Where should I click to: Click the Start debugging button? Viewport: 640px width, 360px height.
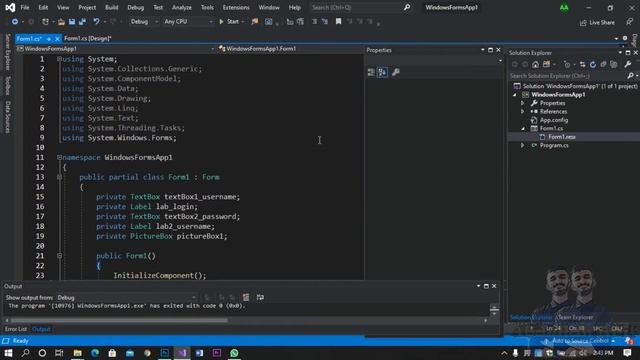pos(229,22)
